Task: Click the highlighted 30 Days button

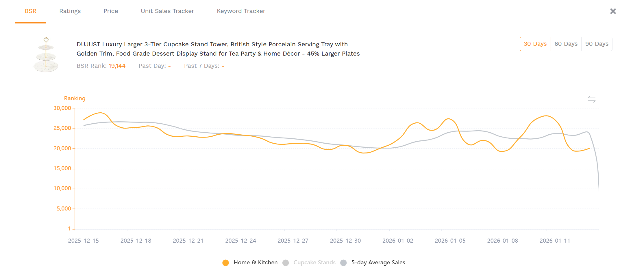Action: click(x=535, y=44)
